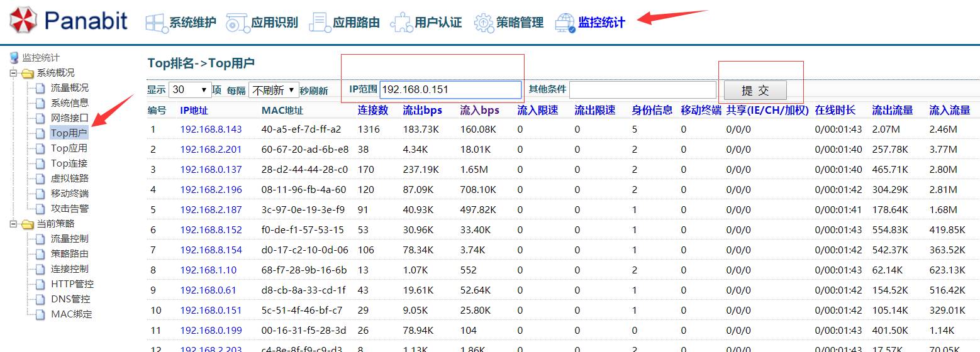Open IP link 192.168.8.143
This screenshot has height=352, width=980.
tap(211, 129)
